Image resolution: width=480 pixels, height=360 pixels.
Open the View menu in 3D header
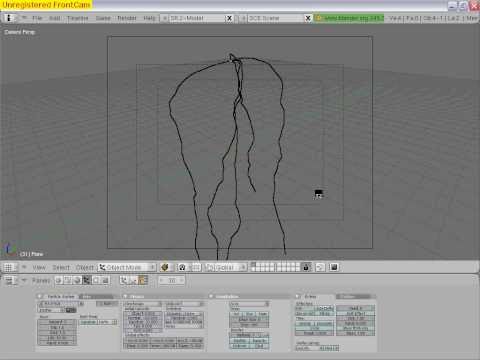pyautogui.click(x=39, y=267)
